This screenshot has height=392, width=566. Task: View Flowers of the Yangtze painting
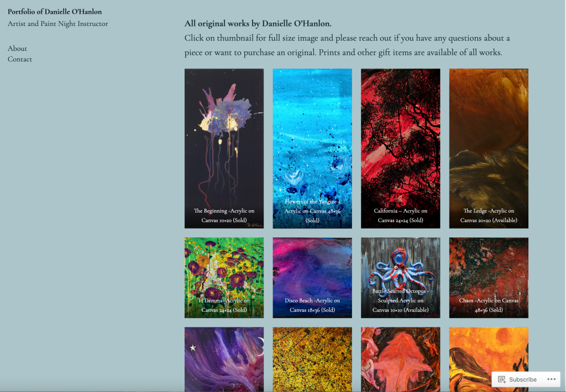pos(312,149)
